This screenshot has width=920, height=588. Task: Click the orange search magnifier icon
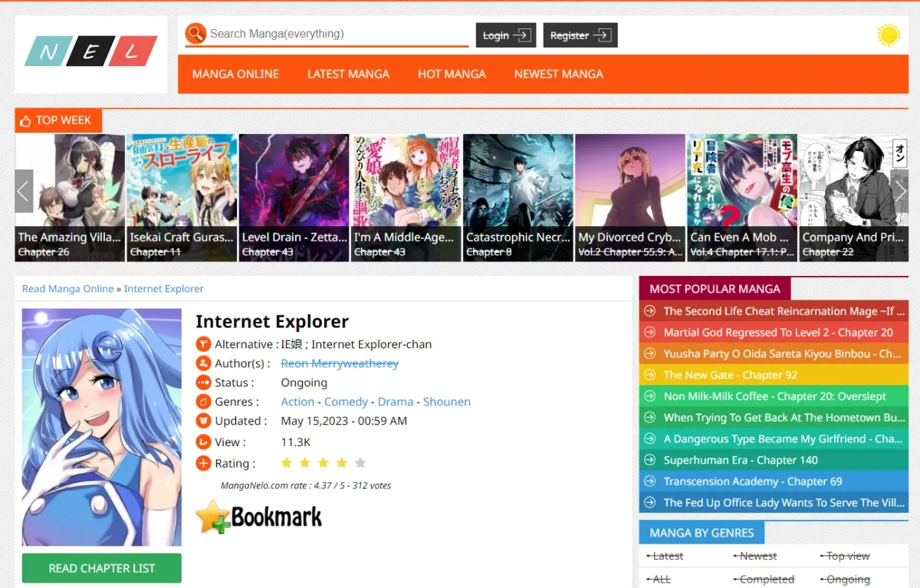195,34
